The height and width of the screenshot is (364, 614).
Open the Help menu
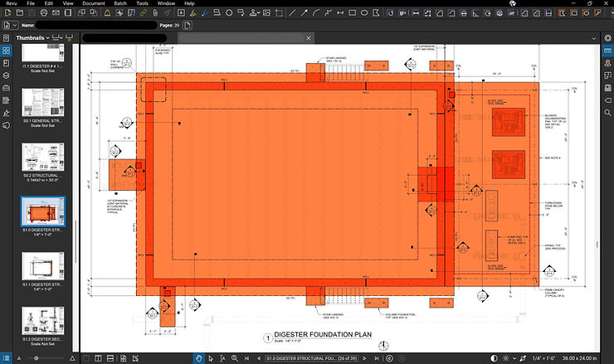pyautogui.click(x=189, y=3)
